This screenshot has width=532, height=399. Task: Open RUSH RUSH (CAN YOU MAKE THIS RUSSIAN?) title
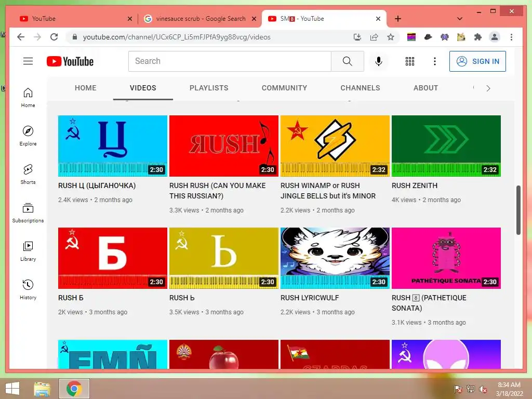pyautogui.click(x=218, y=191)
